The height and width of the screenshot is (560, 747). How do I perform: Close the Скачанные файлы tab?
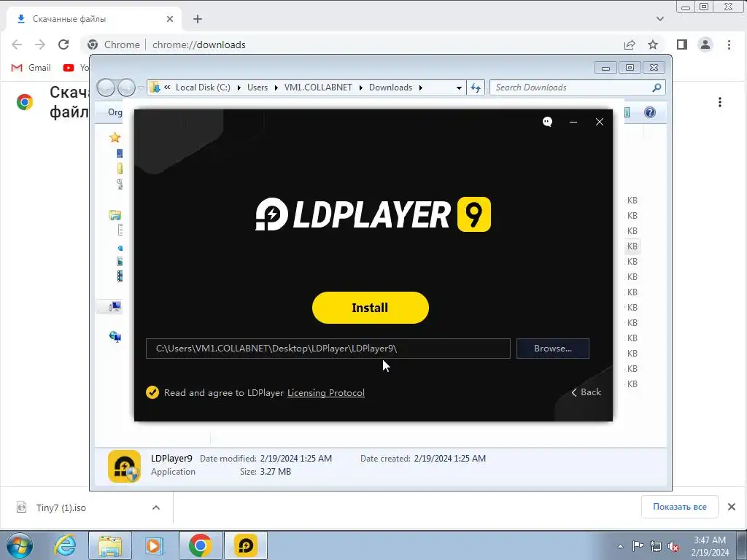[169, 19]
